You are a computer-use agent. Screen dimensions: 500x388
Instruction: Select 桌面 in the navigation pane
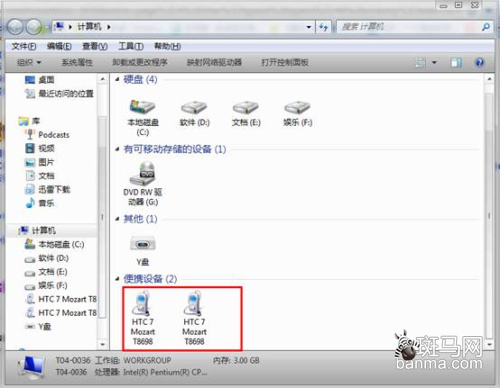[x=39, y=80]
